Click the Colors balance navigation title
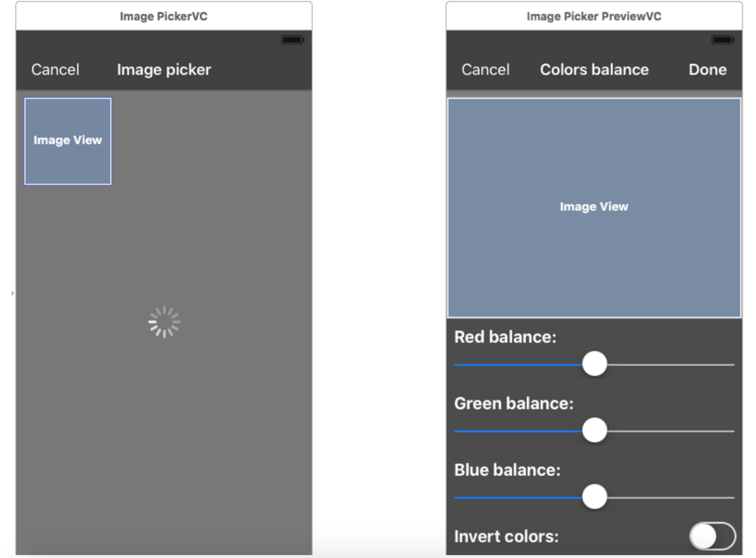Screen dimensions: 756x558 [x=594, y=69]
